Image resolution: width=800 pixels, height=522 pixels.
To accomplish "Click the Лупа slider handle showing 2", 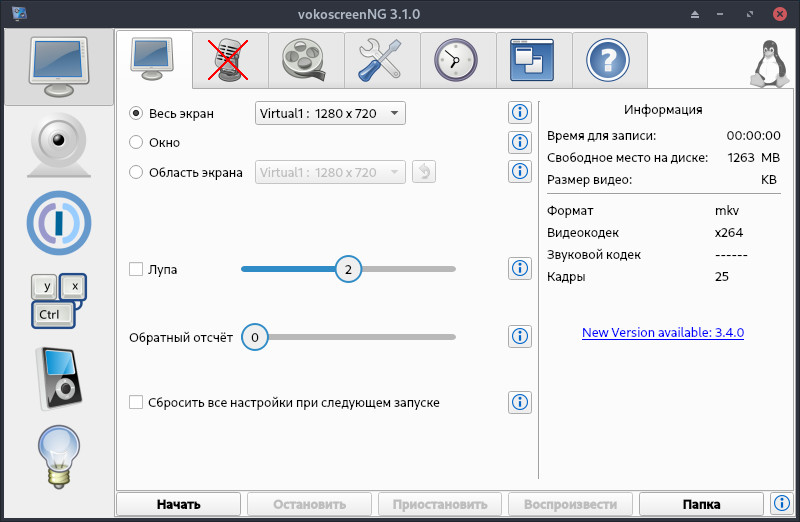I will pyautogui.click(x=348, y=269).
